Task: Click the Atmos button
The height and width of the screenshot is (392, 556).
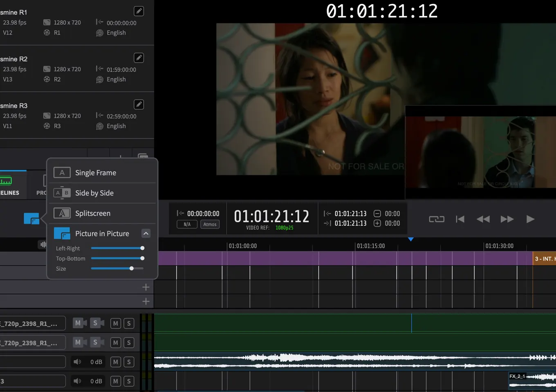Action: point(210,224)
